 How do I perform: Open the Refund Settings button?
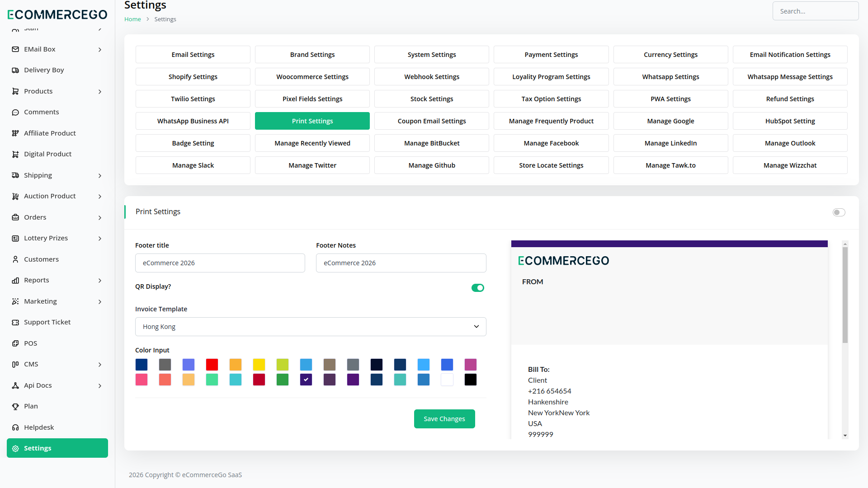click(x=790, y=99)
